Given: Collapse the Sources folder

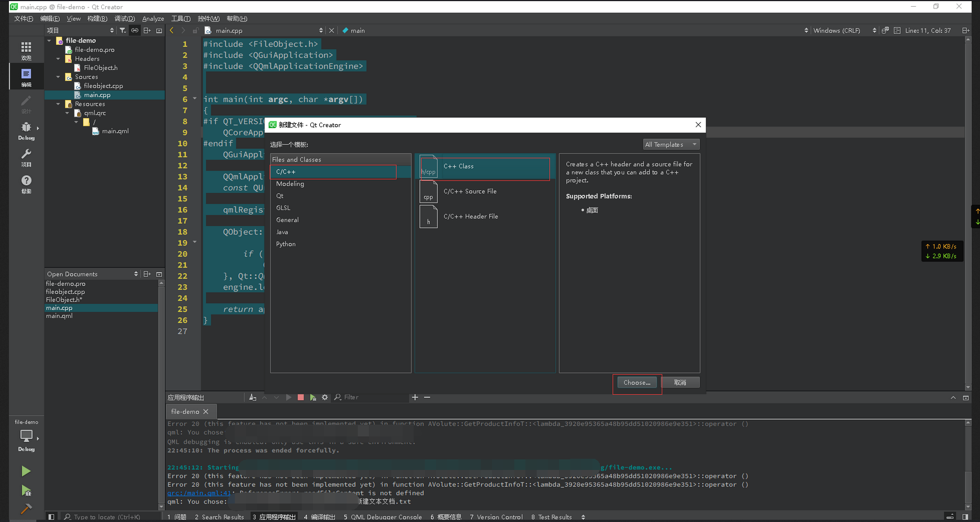Looking at the screenshot, I should pyautogui.click(x=58, y=77).
